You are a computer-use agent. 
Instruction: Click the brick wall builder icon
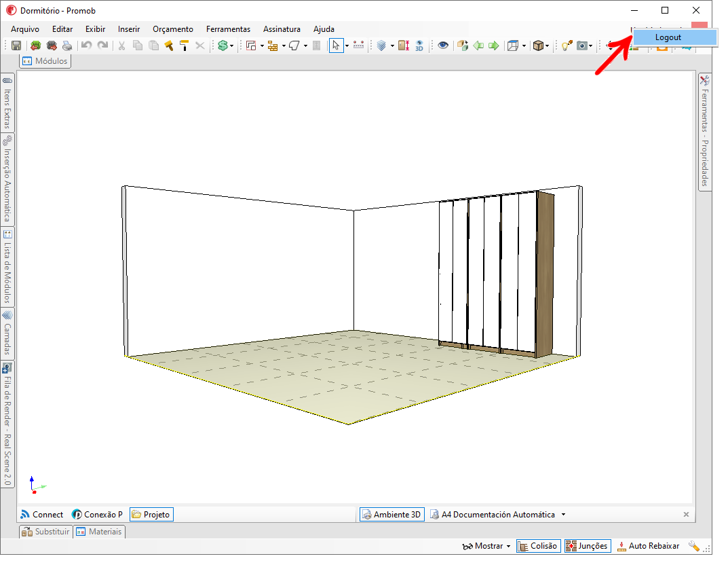(x=273, y=45)
